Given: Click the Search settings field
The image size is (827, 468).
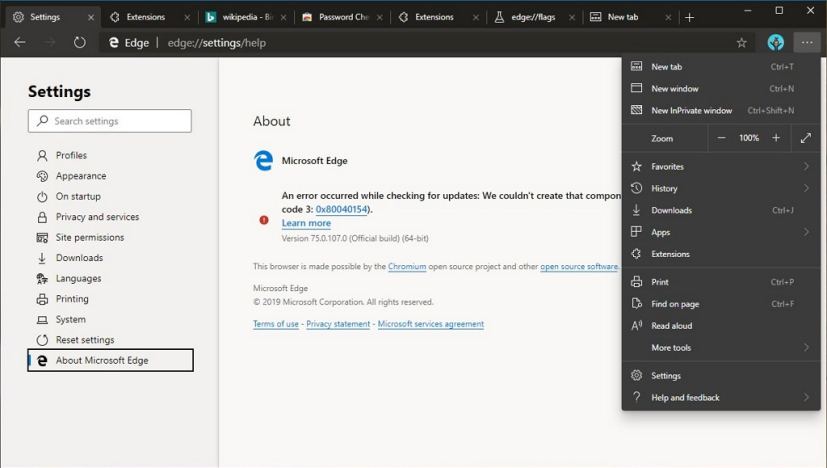Looking at the screenshot, I should click(x=110, y=121).
